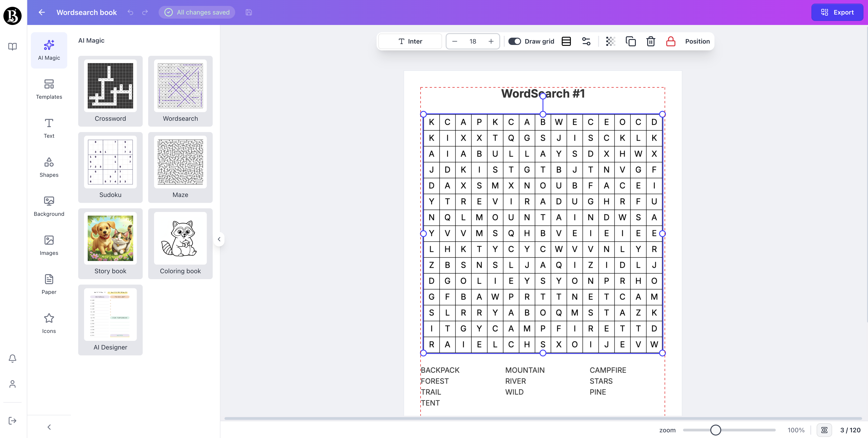Viewport: 868px width, 438px height.
Task: Open the Inter font selector
Action: pos(410,41)
